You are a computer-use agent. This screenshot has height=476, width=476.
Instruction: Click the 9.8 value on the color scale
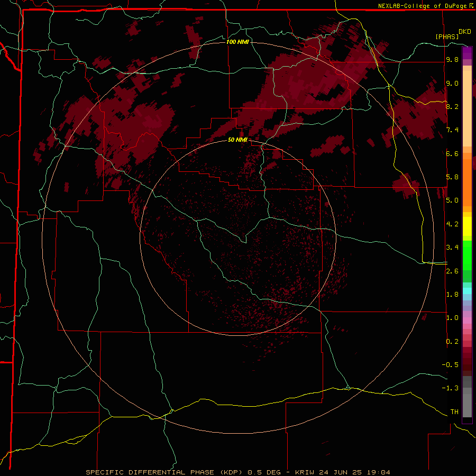[x=452, y=59]
